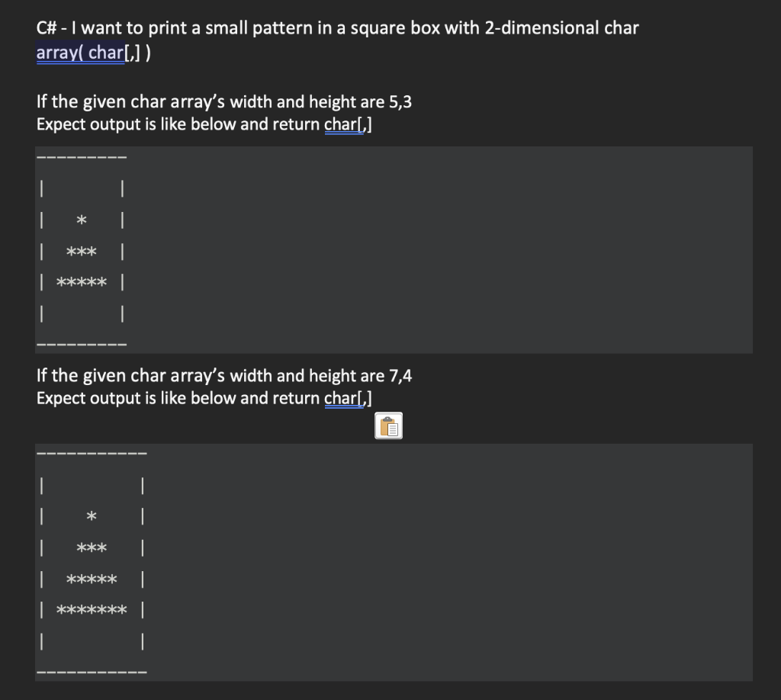Click the five-asterisk row in first code block
781x700 pixels.
pos(82,282)
